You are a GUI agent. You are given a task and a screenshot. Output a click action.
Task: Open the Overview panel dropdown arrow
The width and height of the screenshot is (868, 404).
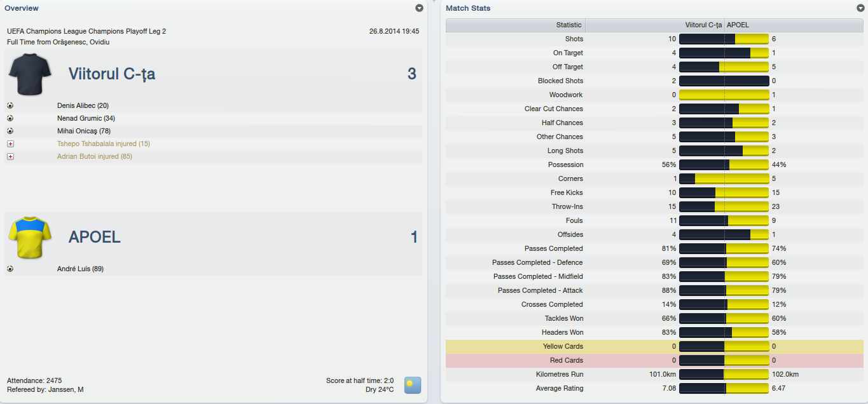(x=419, y=8)
